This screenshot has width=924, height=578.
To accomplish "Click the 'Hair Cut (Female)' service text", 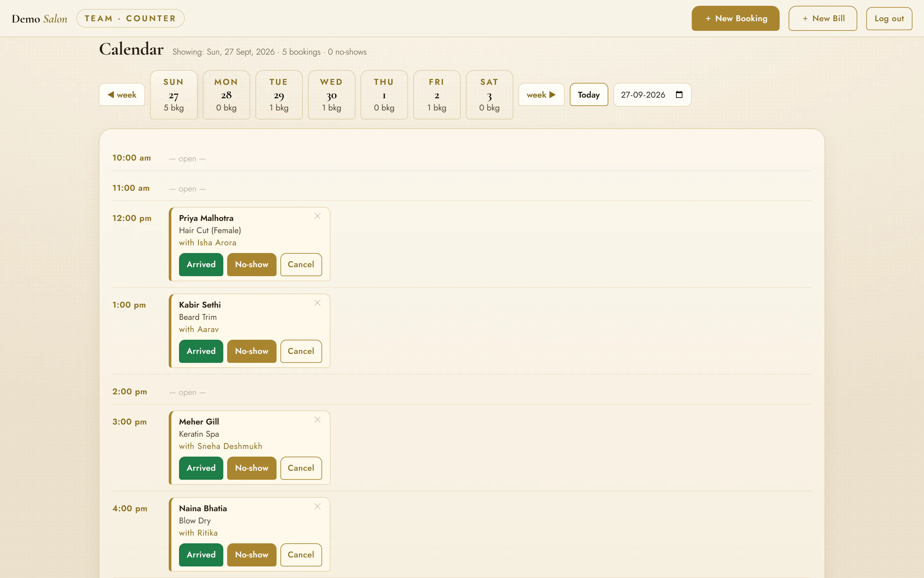I will [x=210, y=231].
